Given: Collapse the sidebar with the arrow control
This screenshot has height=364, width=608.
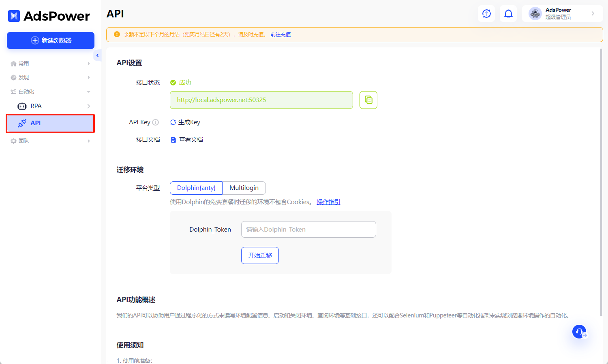Looking at the screenshot, I should tap(97, 55).
